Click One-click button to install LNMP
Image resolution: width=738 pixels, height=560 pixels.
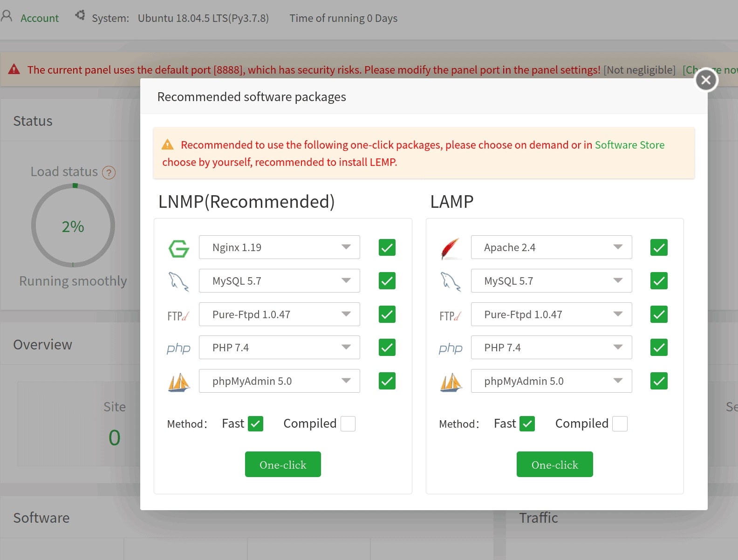283,464
